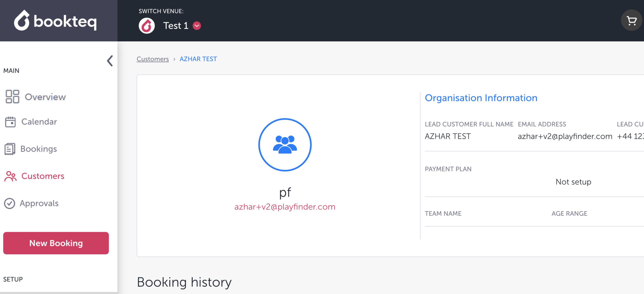This screenshot has width=644, height=294.
Task: Follow the Customers breadcrumb link
Action: point(152,59)
